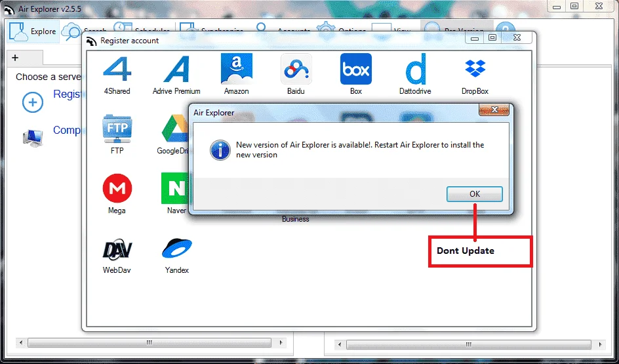
Task: Click the Register account title bar icon
Action: tap(91, 41)
